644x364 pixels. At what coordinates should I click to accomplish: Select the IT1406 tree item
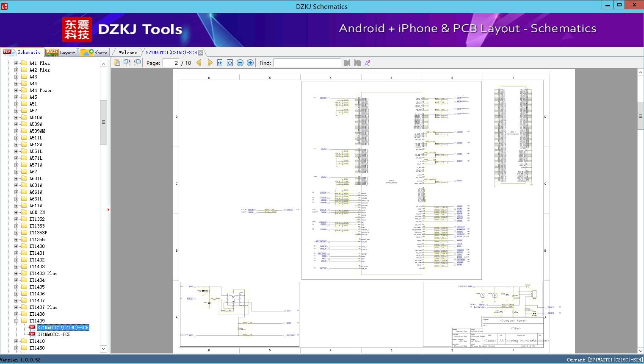pos(37,294)
